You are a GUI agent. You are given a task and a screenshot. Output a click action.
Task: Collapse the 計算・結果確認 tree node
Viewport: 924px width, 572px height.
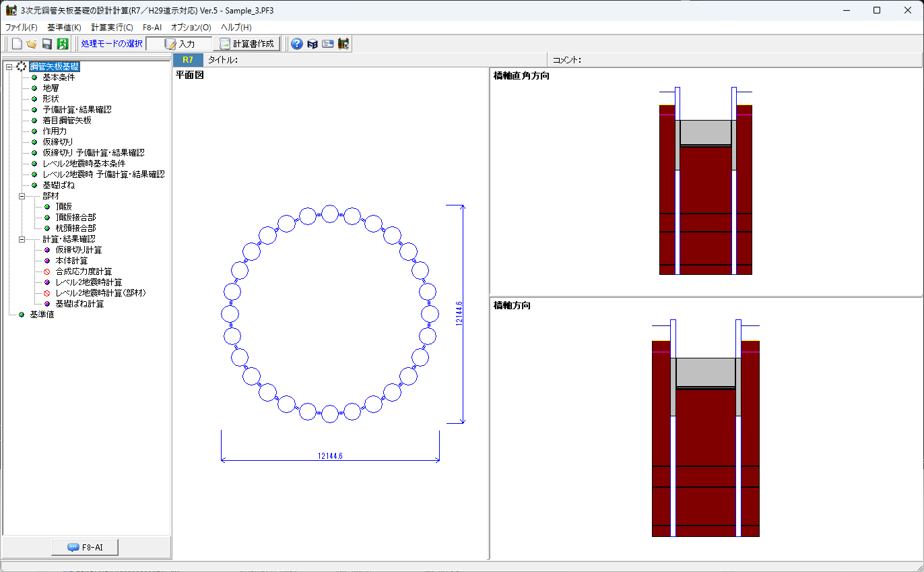point(22,239)
